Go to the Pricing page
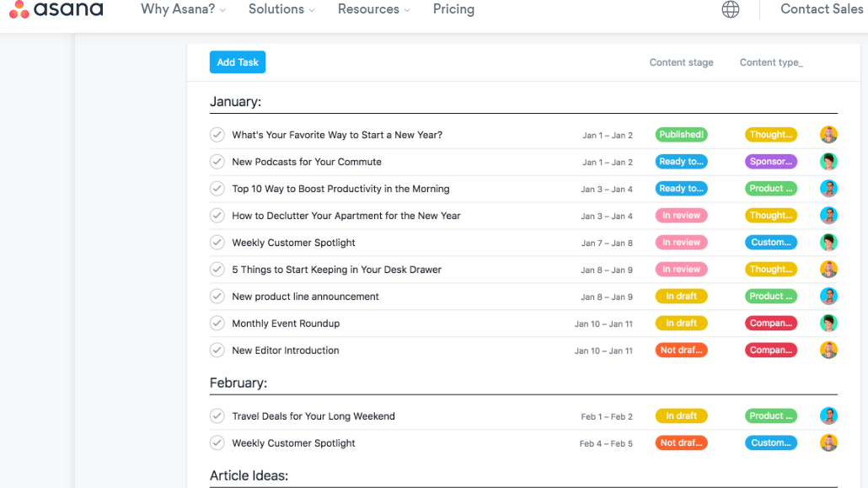Viewport: 868px width, 488px height. pos(453,9)
